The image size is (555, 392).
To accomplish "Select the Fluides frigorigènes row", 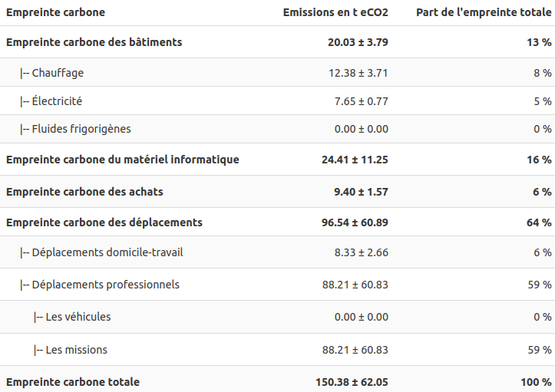I will coord(278,129).
